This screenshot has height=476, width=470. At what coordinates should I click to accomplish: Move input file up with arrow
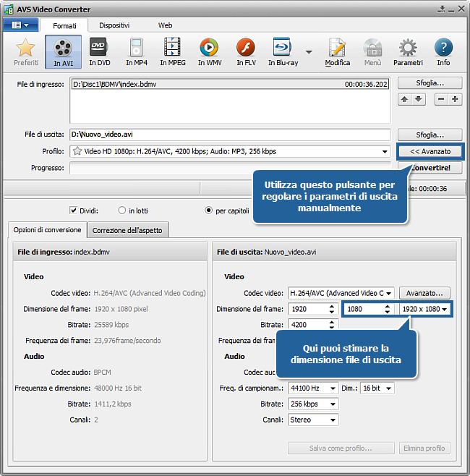(404, 99)
